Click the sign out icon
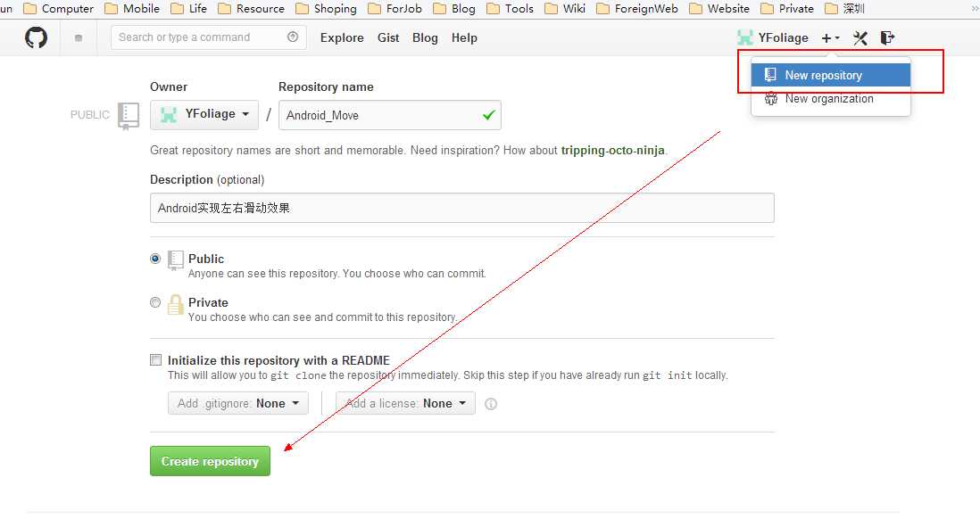This screenshot has width=980, height=527. pyautogui.click(x=887, y=38)
